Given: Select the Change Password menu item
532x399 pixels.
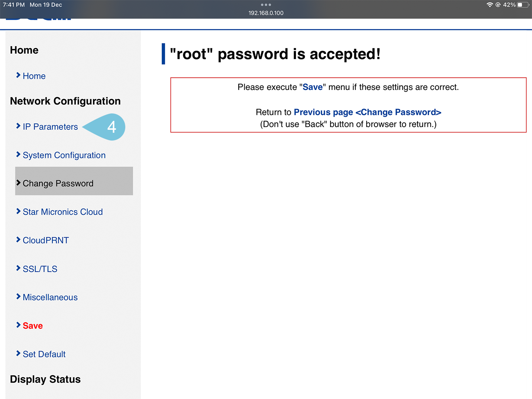Looking at the screenshot, I should pos(58,183).
